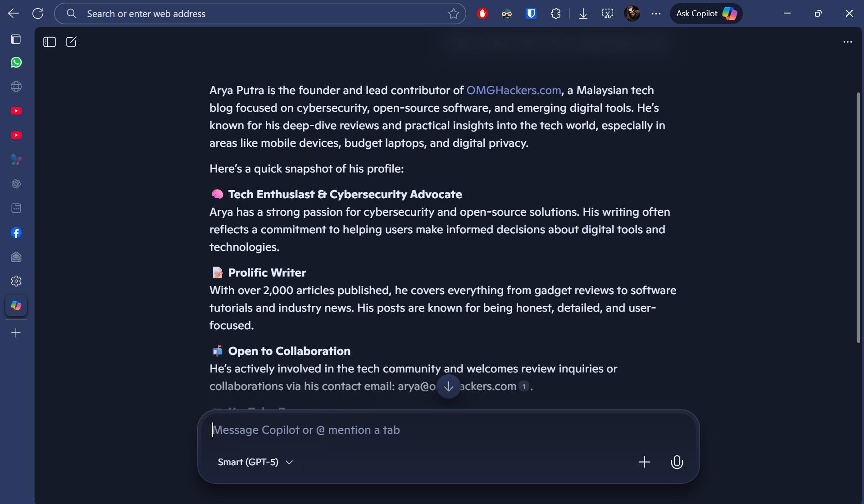Open the Facebook sidebar shortcut

coord(16,233)
